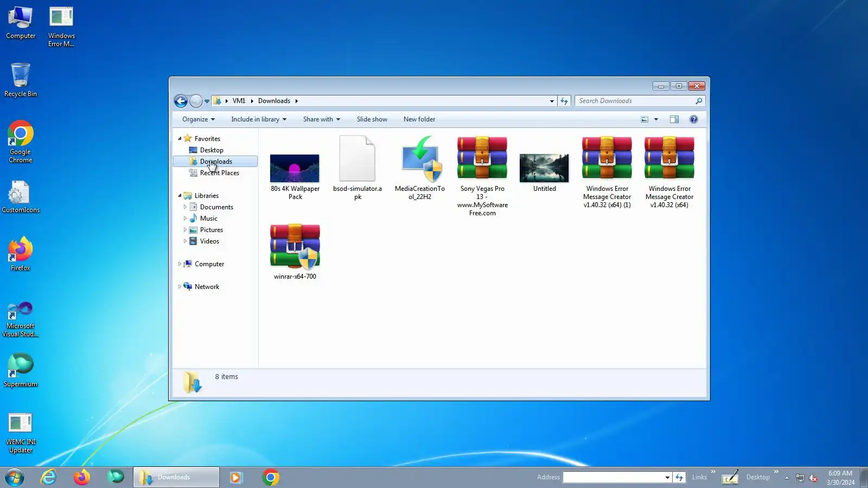The height and width of the screenshot is (488, 868).
Task: Launch Google Chrome from the desktop
Action: tap(21, 142)
